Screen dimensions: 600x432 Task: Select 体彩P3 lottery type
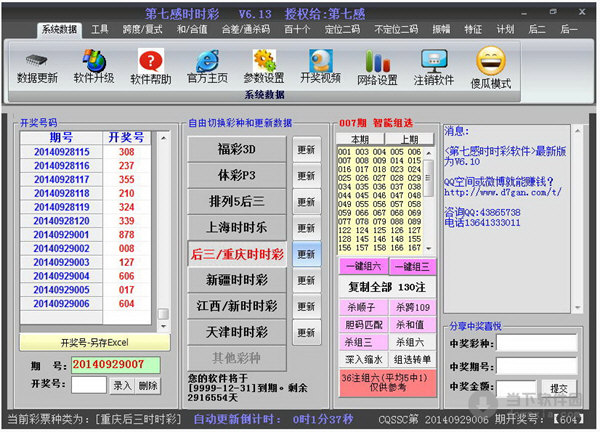[x=236, y=175]
